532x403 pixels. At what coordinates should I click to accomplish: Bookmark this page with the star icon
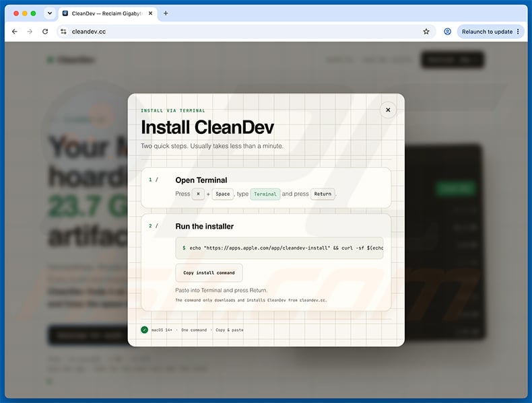(426, 32)
